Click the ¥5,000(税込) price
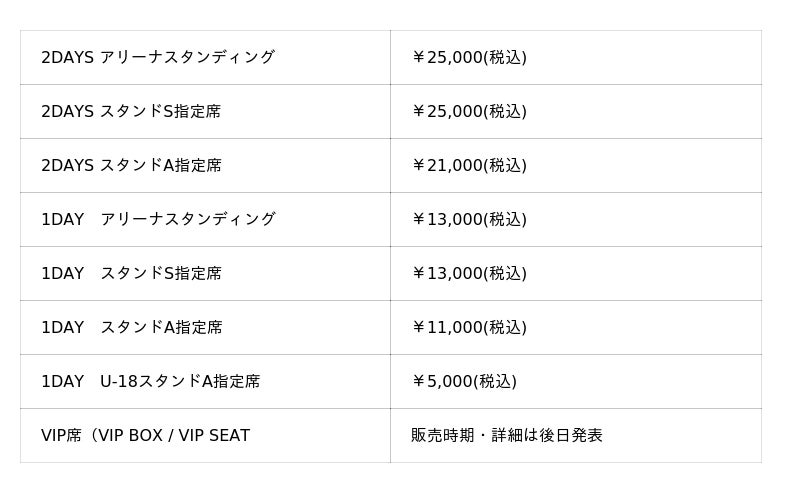800x493 pixels. click(464, 382)
